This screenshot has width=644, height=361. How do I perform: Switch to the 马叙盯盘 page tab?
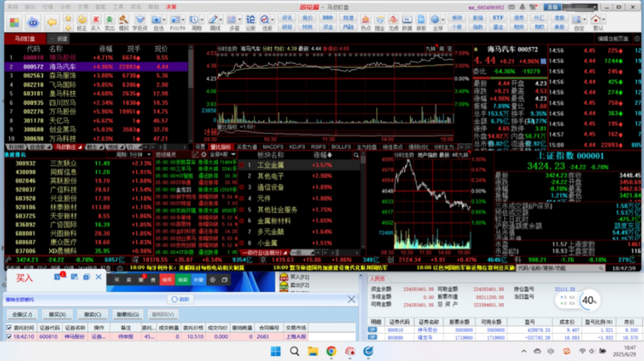25,39
